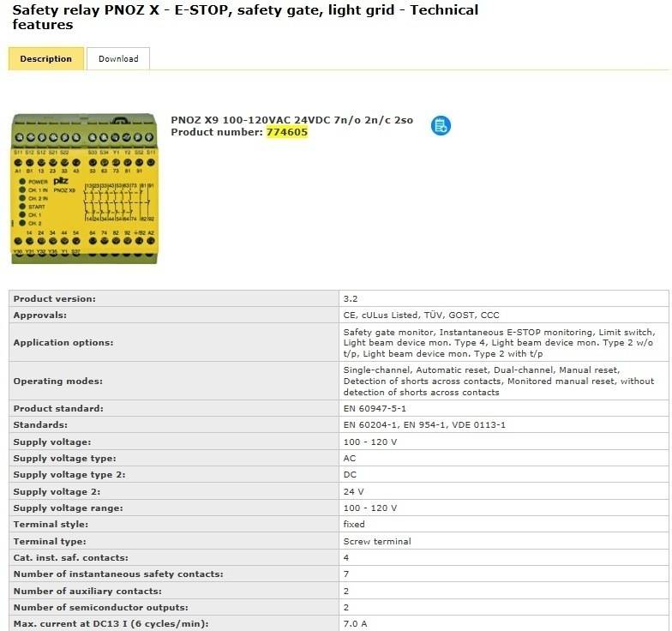Click the 'Product version:' row label

55,298
